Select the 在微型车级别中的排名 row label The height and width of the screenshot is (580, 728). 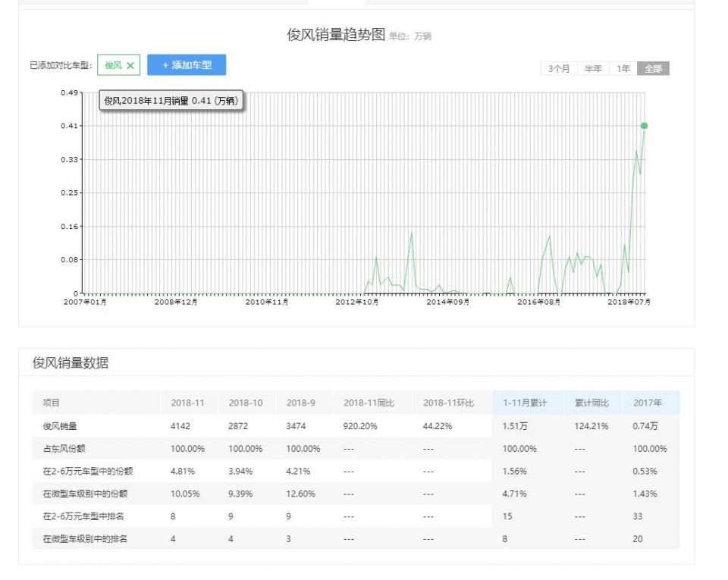[x=85, y=539]
